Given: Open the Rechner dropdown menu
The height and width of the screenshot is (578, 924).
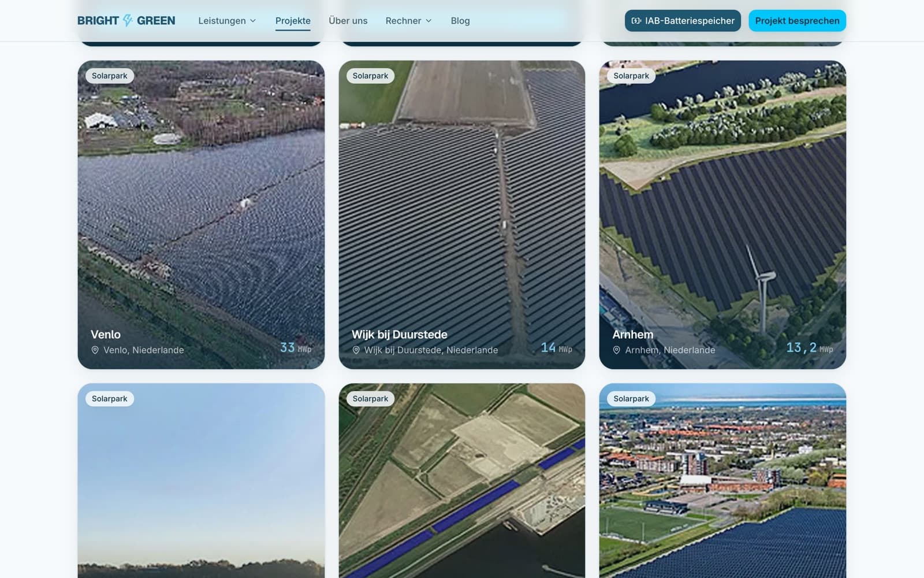Looking at the screenshot, I should click(x=408, y=21).
